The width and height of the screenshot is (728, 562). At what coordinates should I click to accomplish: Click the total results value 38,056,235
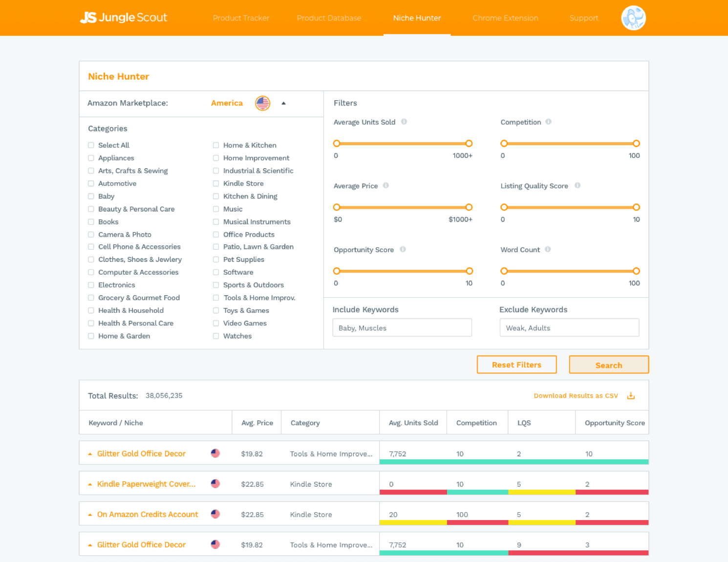click(x=164, y=395)
